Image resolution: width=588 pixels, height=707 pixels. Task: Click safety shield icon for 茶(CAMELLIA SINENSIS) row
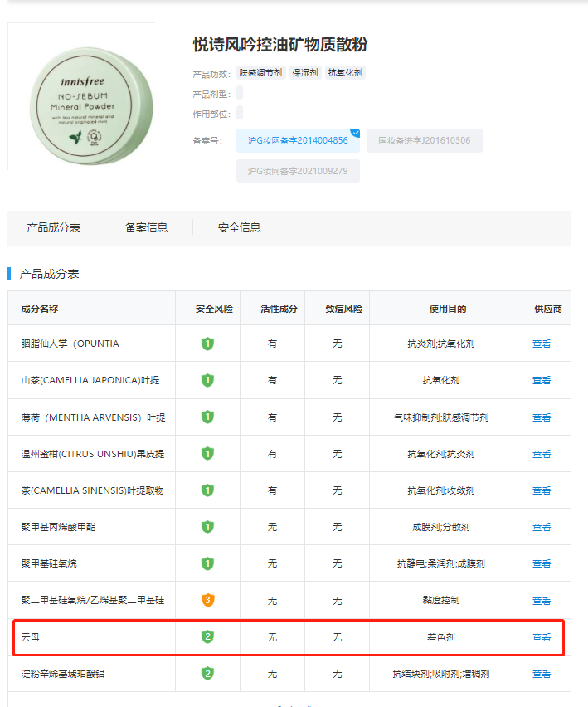click(x=207, y=490)
